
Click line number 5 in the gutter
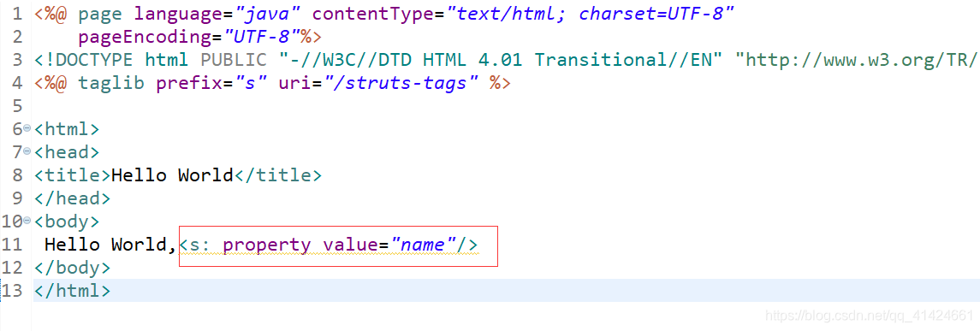(x=16, y=106)
